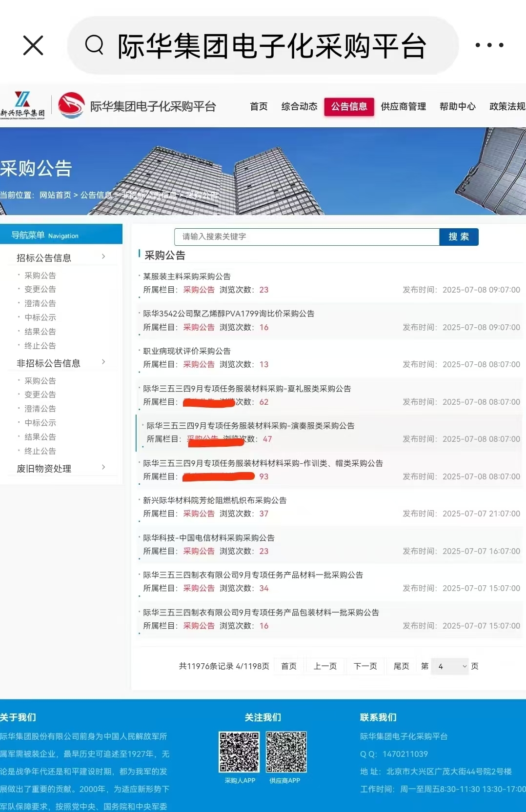
Task: Open 澄清公告 under 招标公告信息
Action: click(x=40, y=303)
